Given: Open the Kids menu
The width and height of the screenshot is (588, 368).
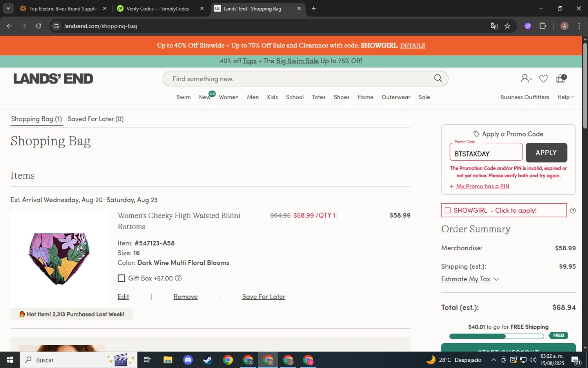Looking at the screenshot, I should point(272,97).
